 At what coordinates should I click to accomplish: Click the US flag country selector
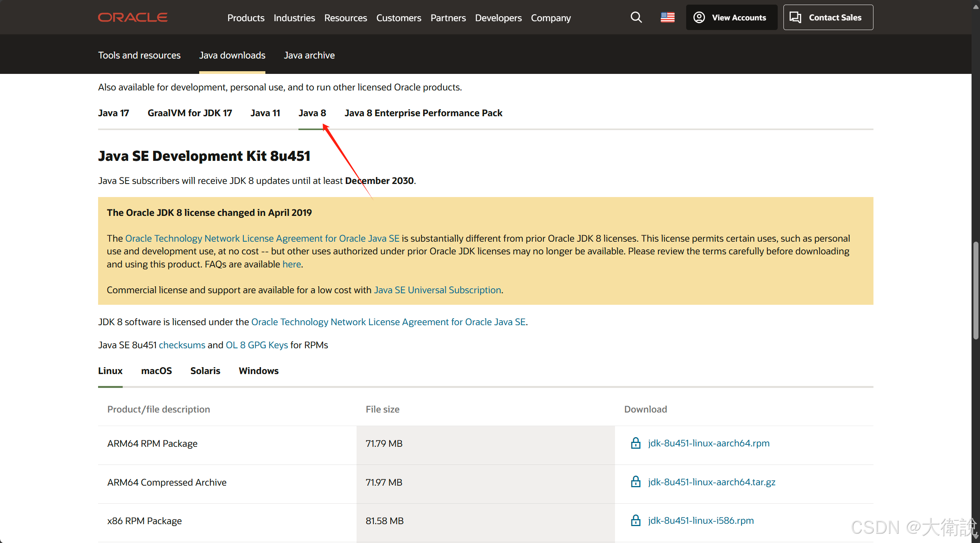667,17
